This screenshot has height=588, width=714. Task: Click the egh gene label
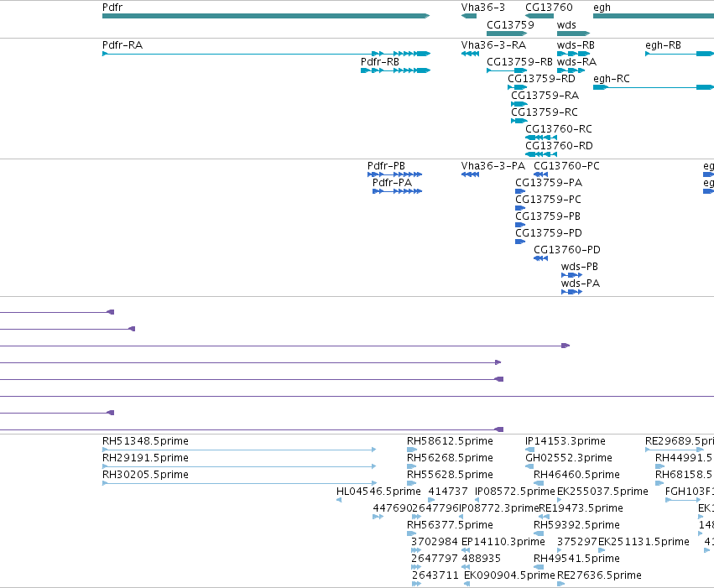(602, 8)
